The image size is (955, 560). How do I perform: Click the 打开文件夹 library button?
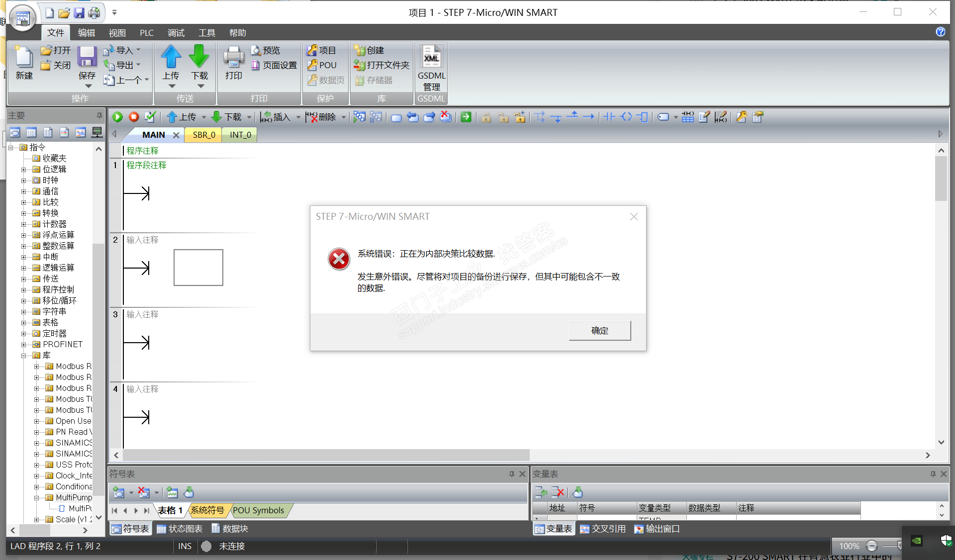click(x=382, y=65)
